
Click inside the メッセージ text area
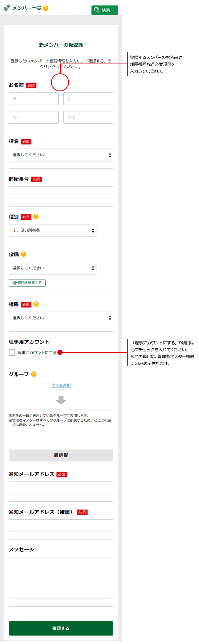tap(61, 577)
